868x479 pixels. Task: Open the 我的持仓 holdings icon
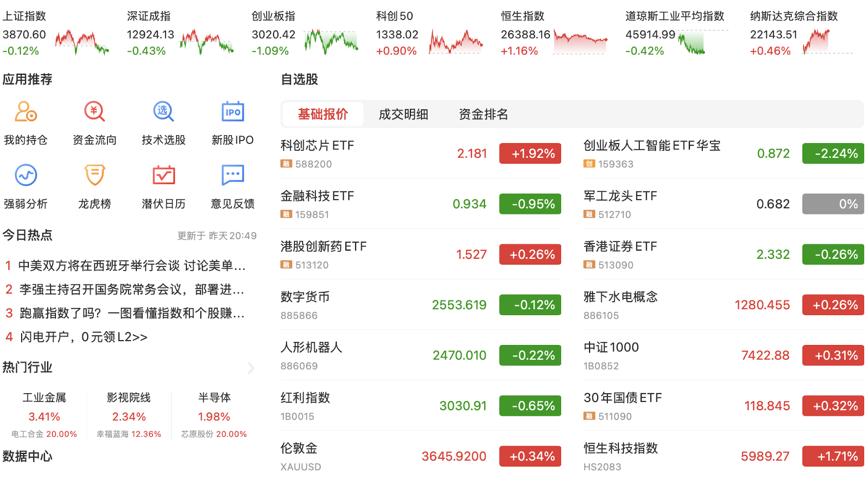click(x=26, y=112)
